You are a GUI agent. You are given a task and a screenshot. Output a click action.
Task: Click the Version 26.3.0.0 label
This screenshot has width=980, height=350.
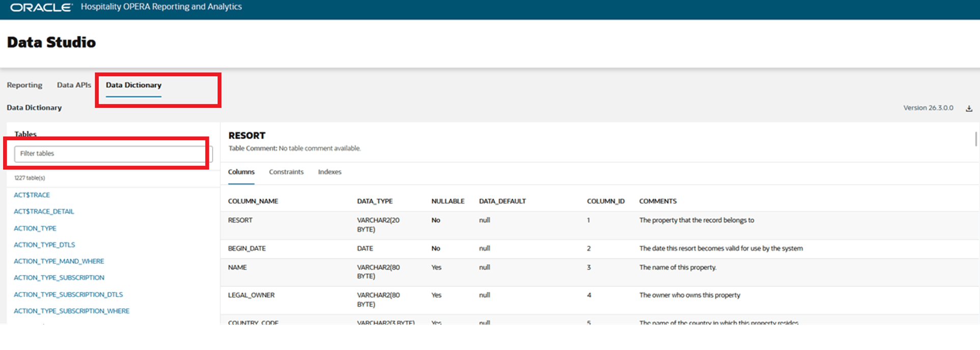pyautogui.click(x=928, y=108)
